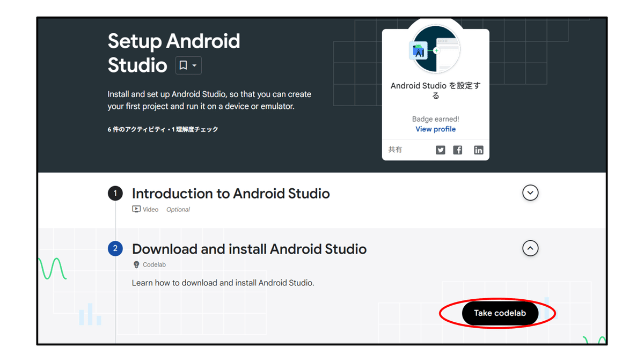The height and width of the screenshot is (362, 644).
Task: Click the 'Optional' label
Action: [x=178, y=210]
